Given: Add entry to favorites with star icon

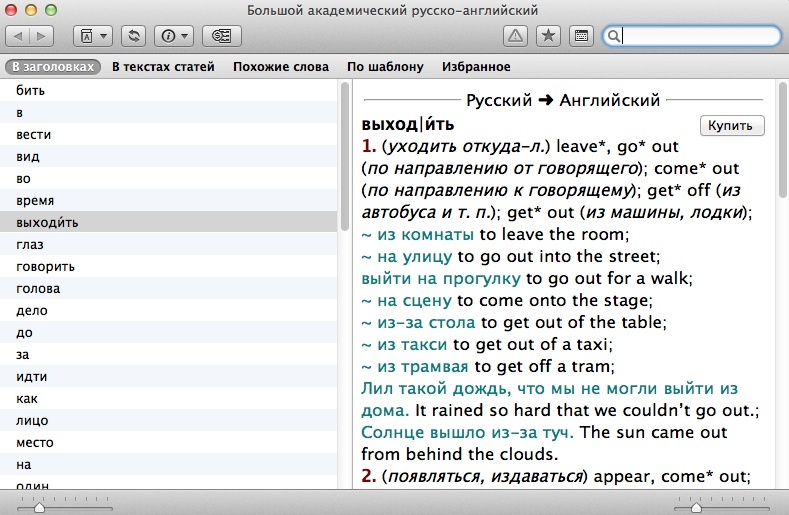Looking at the screenshot, I should pyautogui.click(x=548, y=36).
